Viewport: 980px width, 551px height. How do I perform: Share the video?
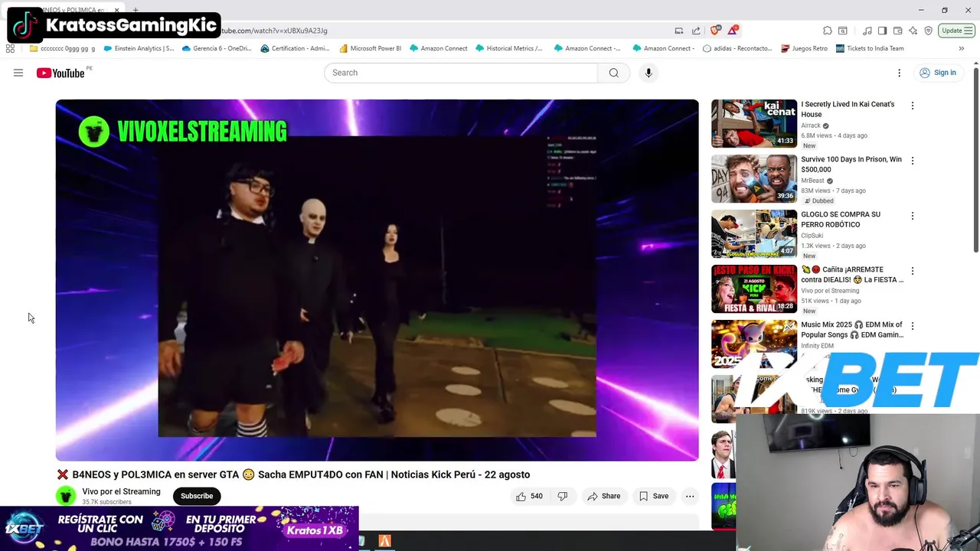coord(604,496)
